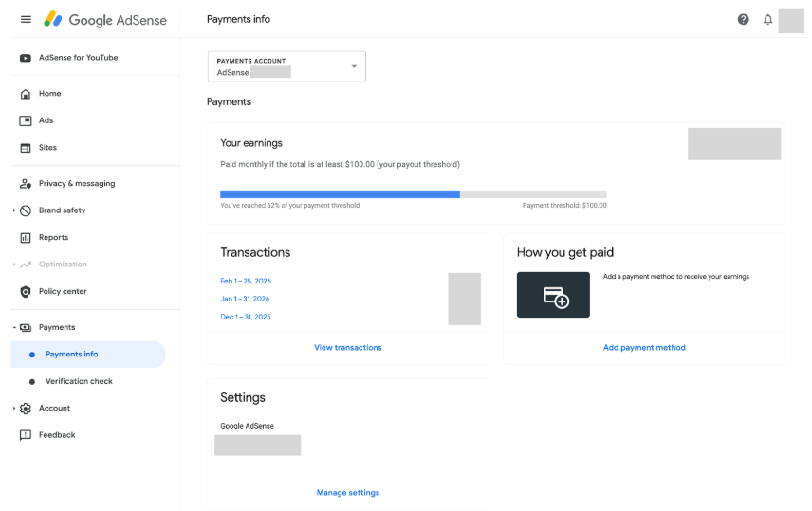Click the Add payment method link
Viewport: 812px width, 511px height.
coord(644,348)
